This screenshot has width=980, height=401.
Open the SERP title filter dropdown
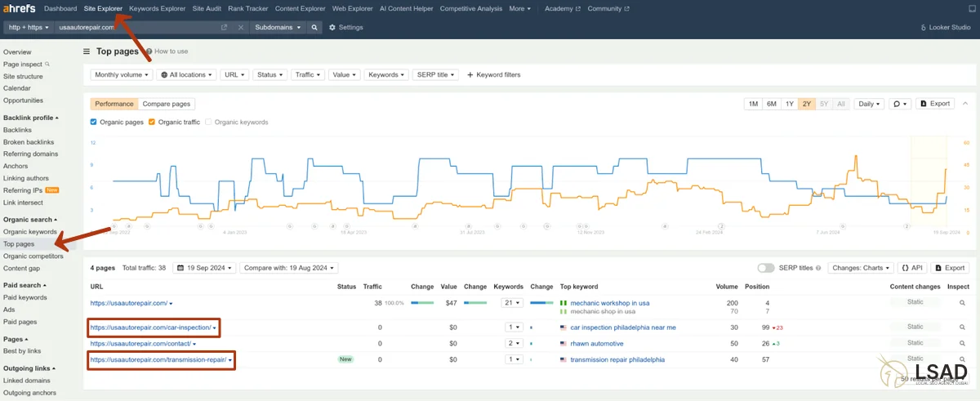click(x=435, y=74)
